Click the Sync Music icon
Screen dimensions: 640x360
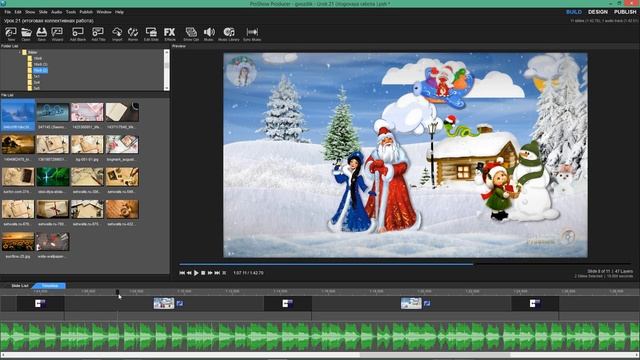252,34
